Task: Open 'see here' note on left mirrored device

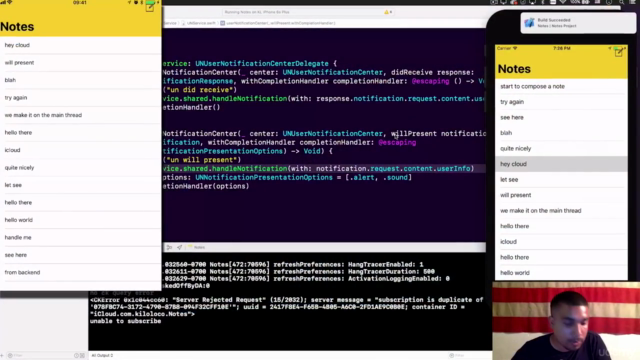Action: [80, 255]
